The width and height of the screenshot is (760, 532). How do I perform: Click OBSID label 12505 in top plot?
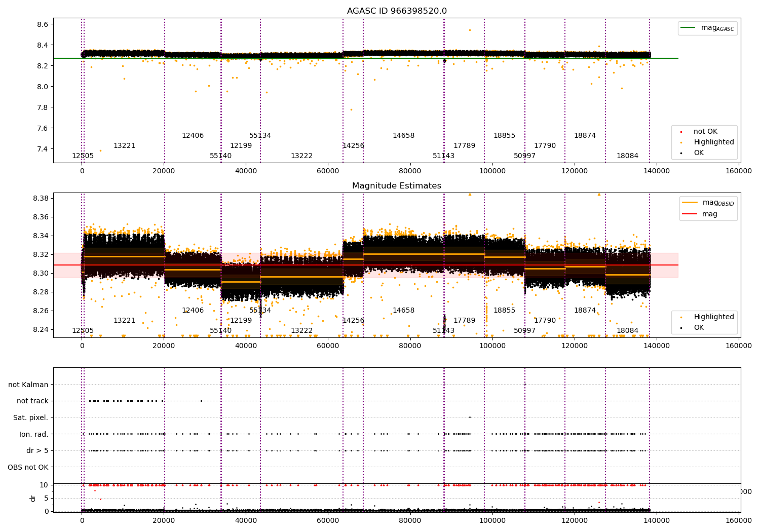pyautogui.click(x=83, y=156)
